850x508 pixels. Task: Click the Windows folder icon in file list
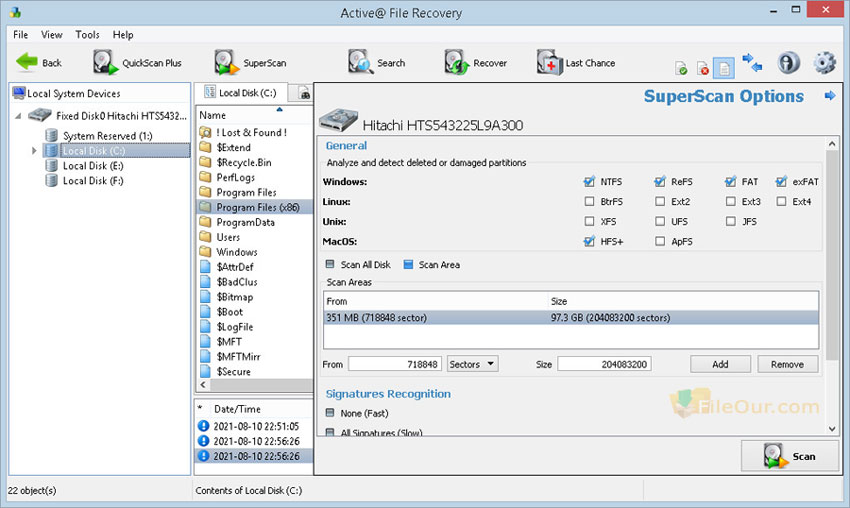tap(205, 252)
